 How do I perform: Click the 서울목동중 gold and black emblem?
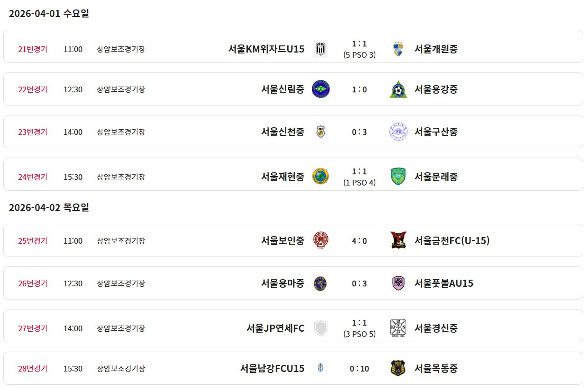coord(398,368)
